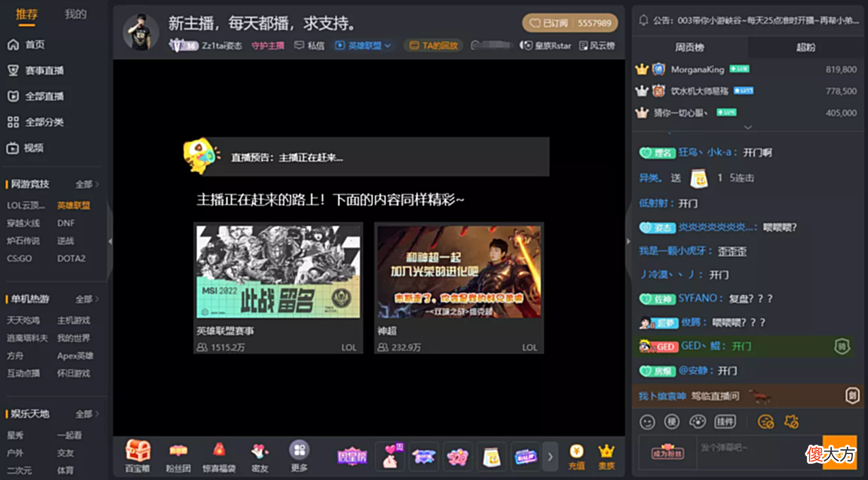The image size is (868, 480).
Task: Open the 挂件 widget icon
Action: point(725,422)
